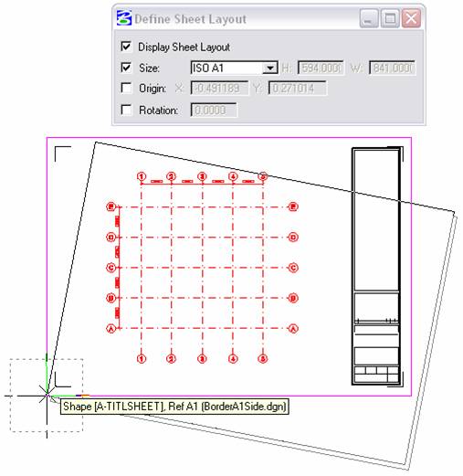Click the MicroStation icon in dialog title bar
The image size is (463, 476).
coord(124,18)
